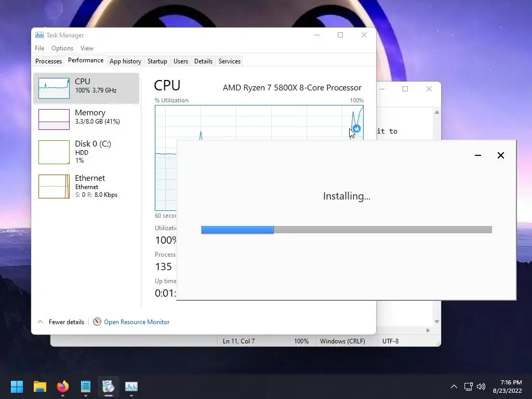Switch to the Processes tab
The image size is (532, 399).
tap(48, 61)
